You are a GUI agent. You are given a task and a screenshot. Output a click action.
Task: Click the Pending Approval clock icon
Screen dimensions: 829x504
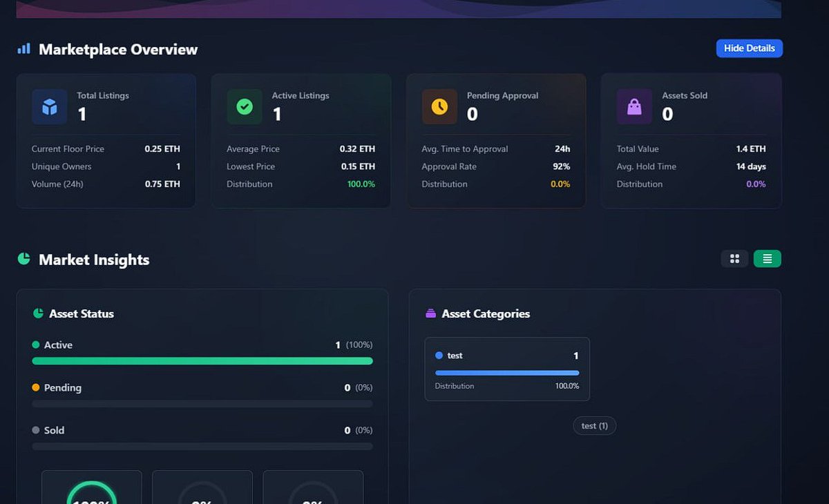pyautogui.click(x=439, y=107)
